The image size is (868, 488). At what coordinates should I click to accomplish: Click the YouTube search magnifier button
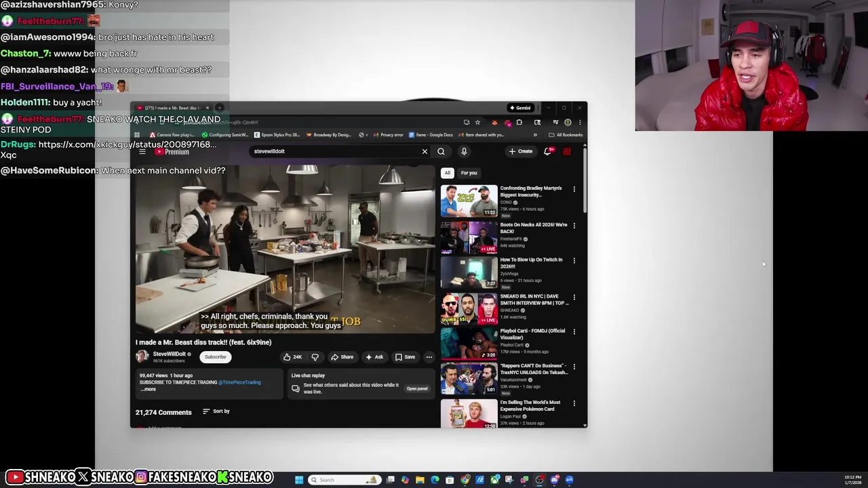441,151
